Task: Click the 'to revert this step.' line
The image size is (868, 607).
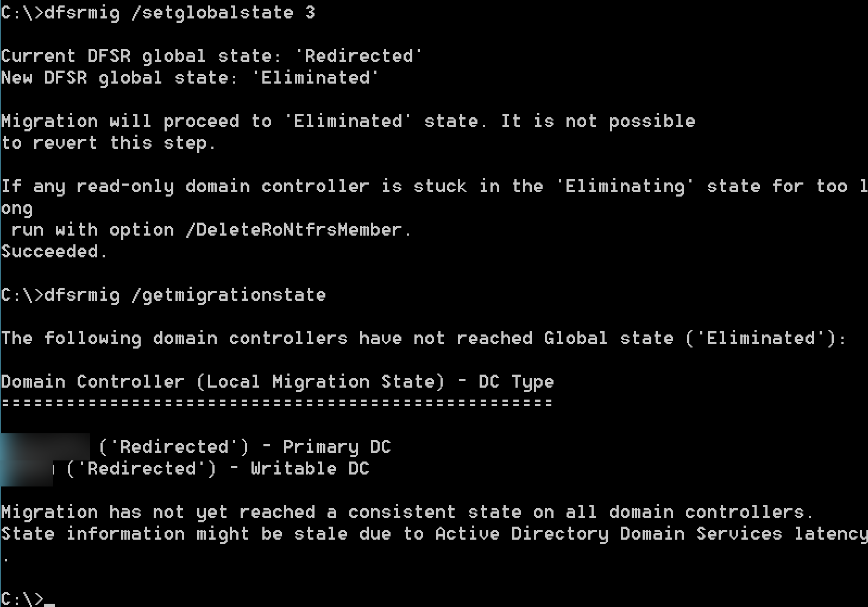Action: click(109, 143)
